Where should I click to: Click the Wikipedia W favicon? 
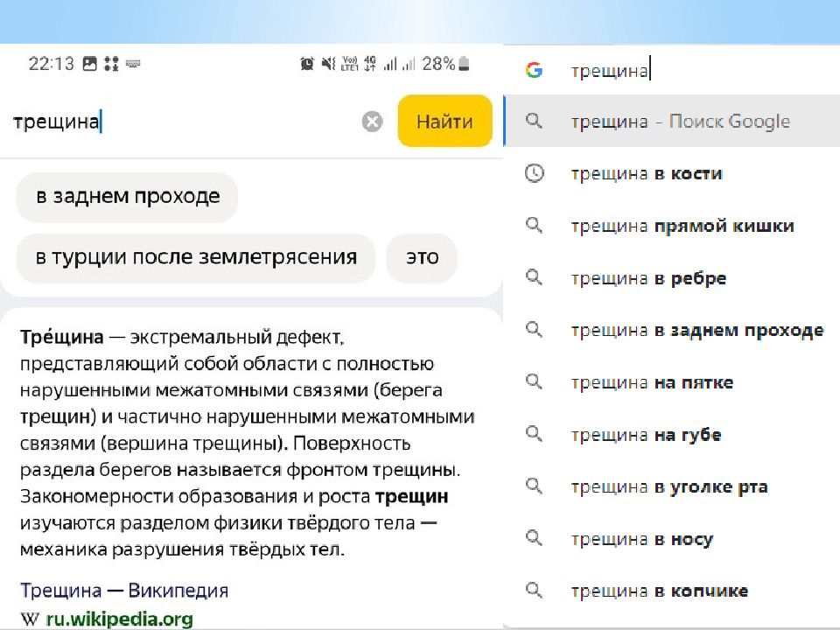(x=30, y=619)
